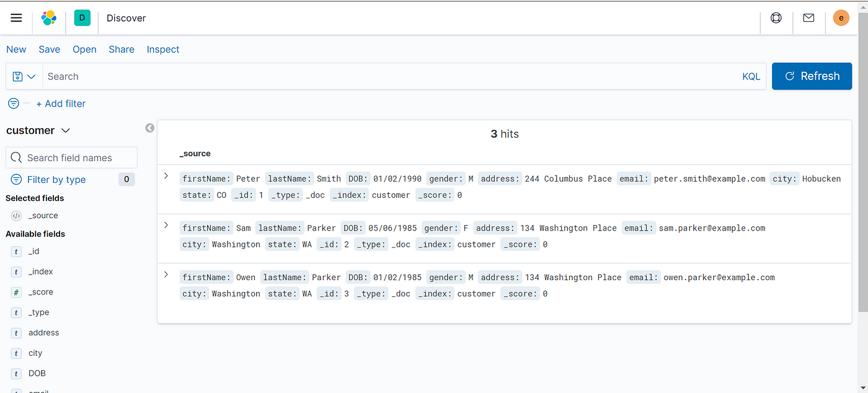Click the DOB field type icon
Viewport: 868px width, 393px height.
point(17,374)
